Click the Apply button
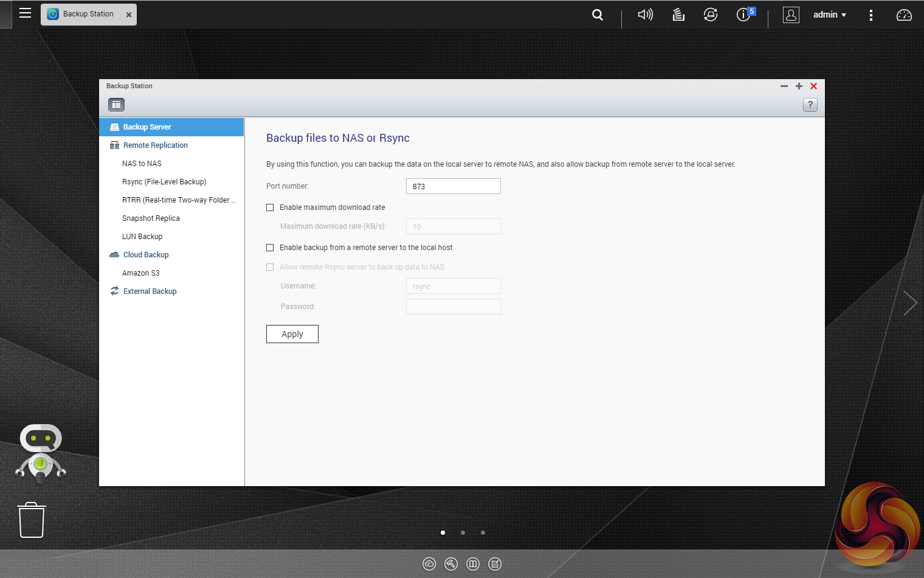924x578 pixels. click(x=292, y=334)
